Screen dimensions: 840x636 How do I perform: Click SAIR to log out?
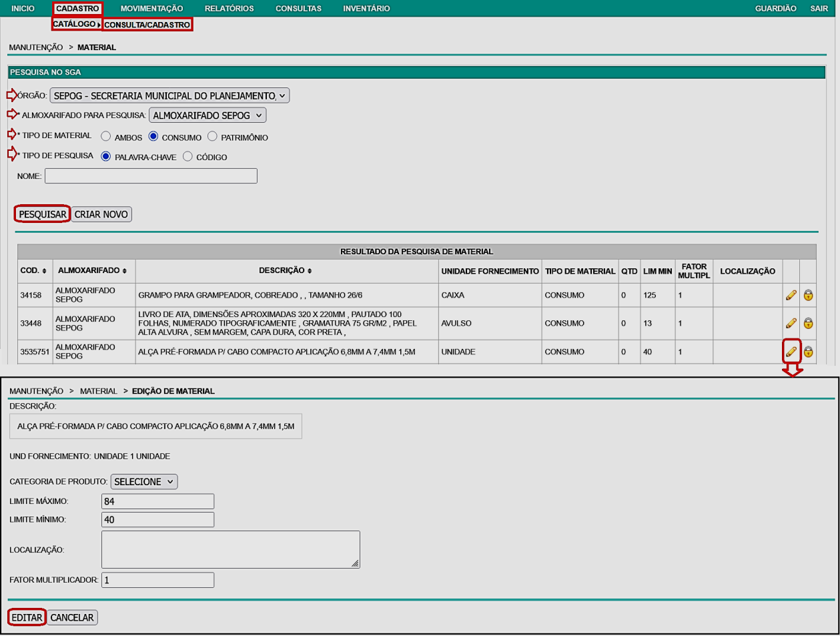(x=819, y=9)
